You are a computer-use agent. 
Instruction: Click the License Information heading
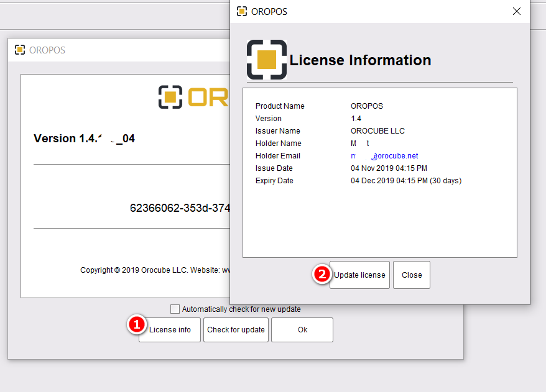click(361, 60)
